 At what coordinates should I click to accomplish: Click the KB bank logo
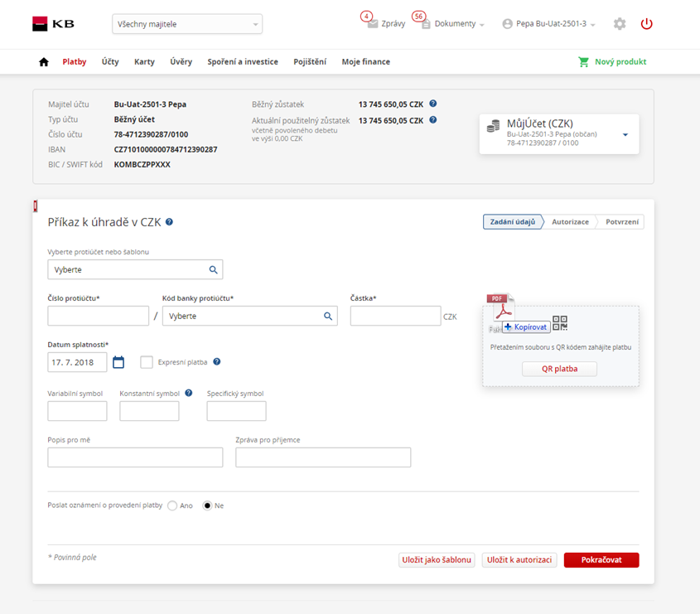coord(53,24)
